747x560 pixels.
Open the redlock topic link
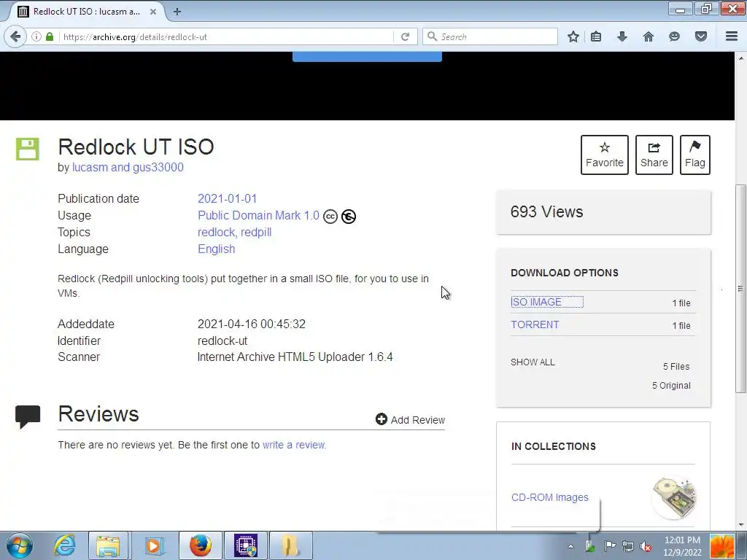[216, 233]
